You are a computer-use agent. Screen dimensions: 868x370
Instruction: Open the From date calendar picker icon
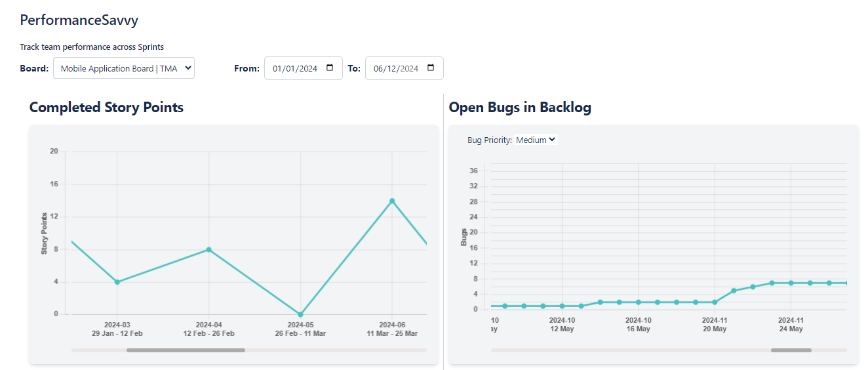click(x=330, y=68)
